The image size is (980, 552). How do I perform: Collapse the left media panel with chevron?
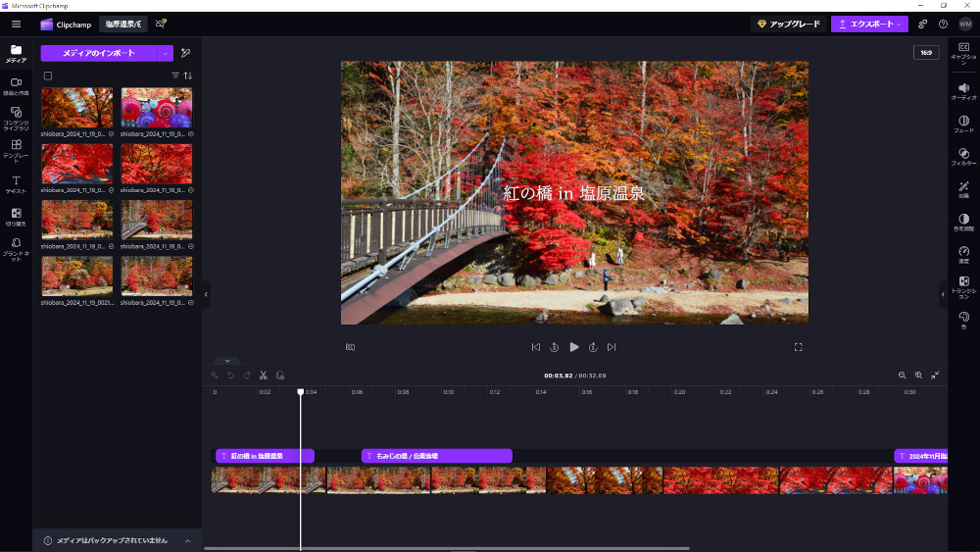click(x=206, y=294)
